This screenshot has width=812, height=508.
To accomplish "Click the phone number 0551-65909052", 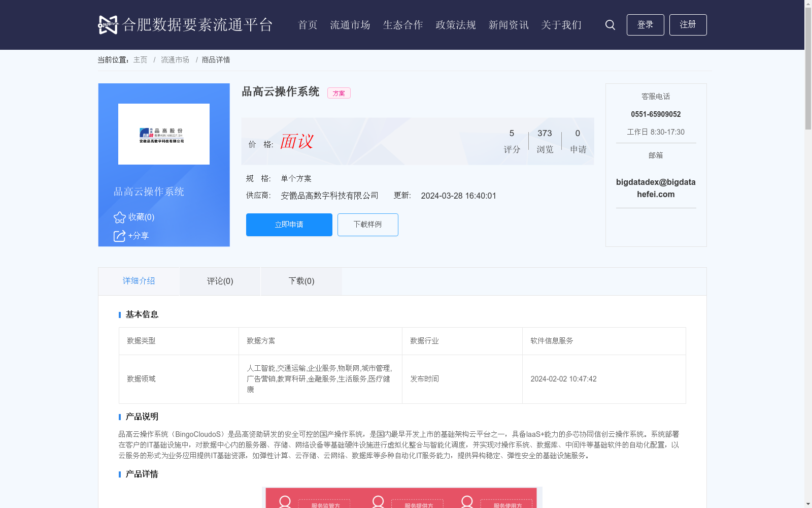I will (656, 114).
